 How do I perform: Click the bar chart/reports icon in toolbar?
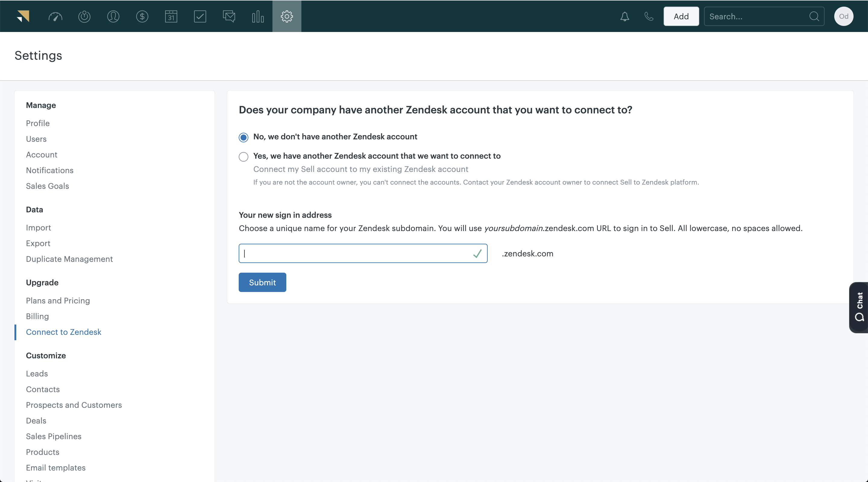258,16
